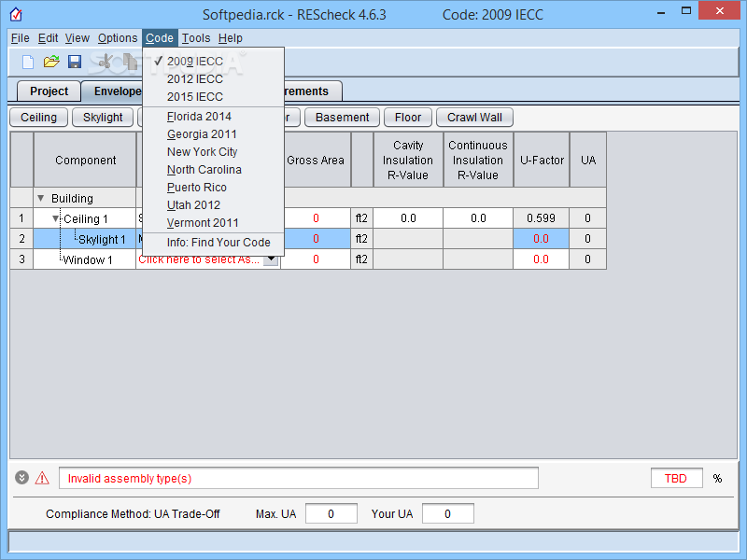Image resolution: width=747 pixels, height=560 pixels.
Task: Edit Ceiling 1 gross area value
Action: click(x=317, y=218)
